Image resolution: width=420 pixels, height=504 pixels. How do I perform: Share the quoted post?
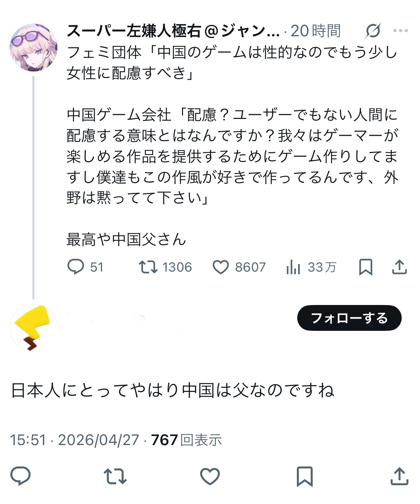point(399,267)
